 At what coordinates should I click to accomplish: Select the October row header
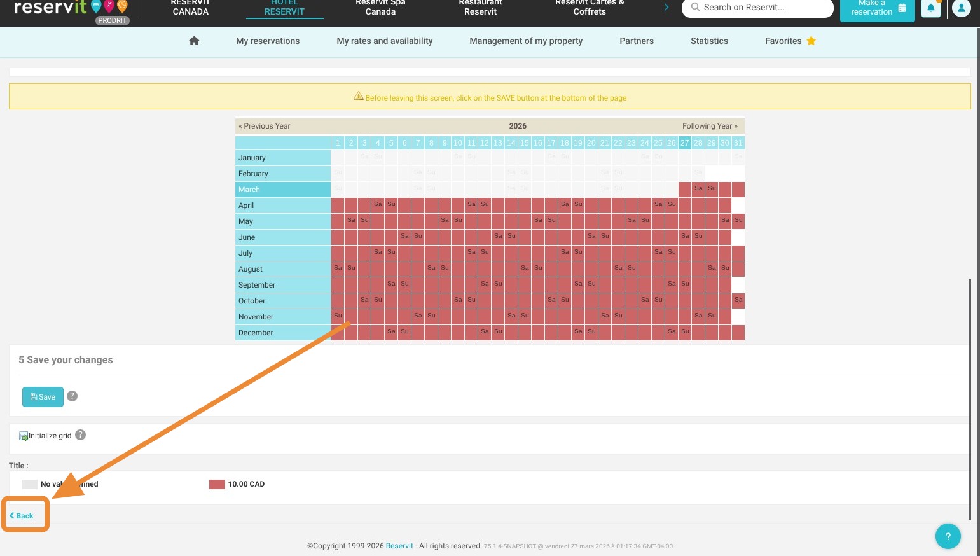[x=283, y=301]
